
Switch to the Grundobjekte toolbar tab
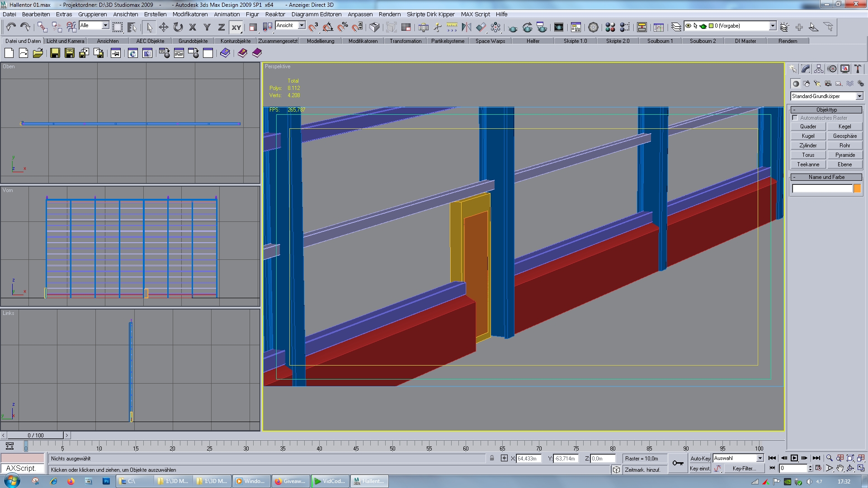click(x=193, y=41)
